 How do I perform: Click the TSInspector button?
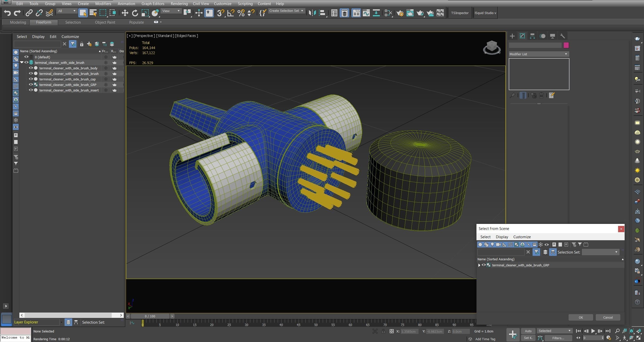pyautogui.click(x=460, y=13)
